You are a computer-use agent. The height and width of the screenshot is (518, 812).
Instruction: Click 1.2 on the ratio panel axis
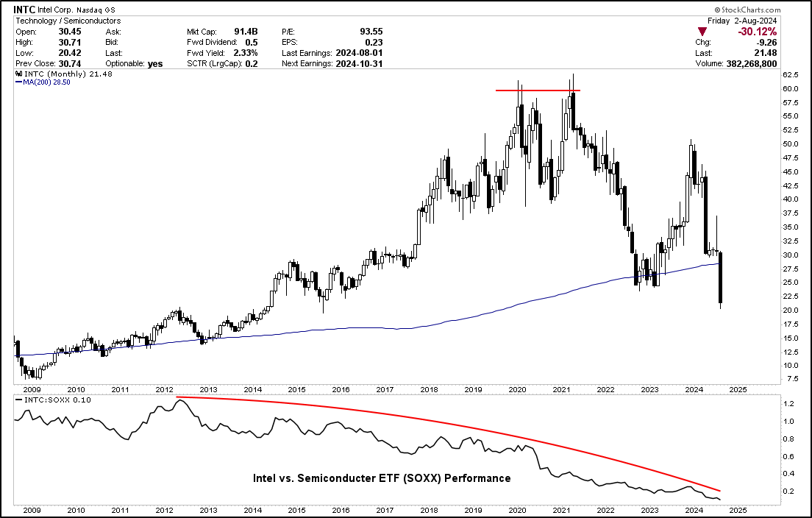click(x=788, y=403)
